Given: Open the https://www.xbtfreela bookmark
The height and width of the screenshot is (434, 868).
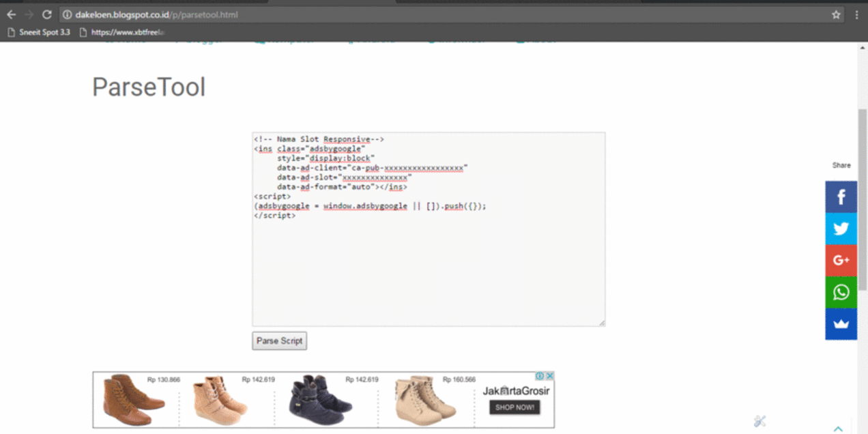Looking at the screenshot, I should tap(123, 32).
